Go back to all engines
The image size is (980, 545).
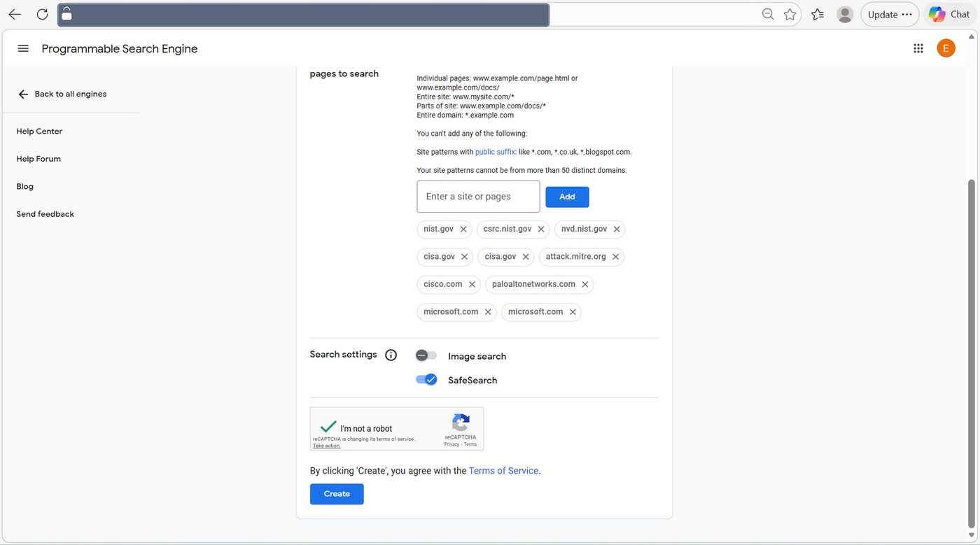pyautogui.click(x=62, y=94)
